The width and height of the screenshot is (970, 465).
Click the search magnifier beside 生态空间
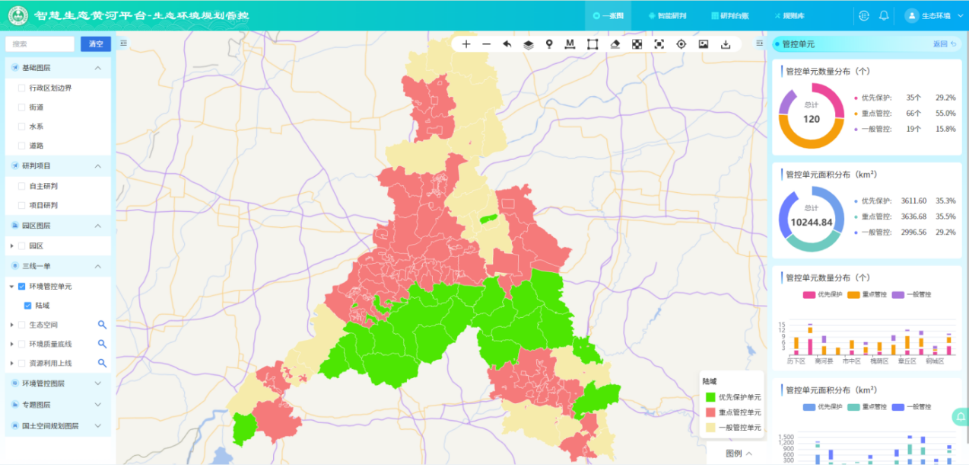(x=101, y=325)
